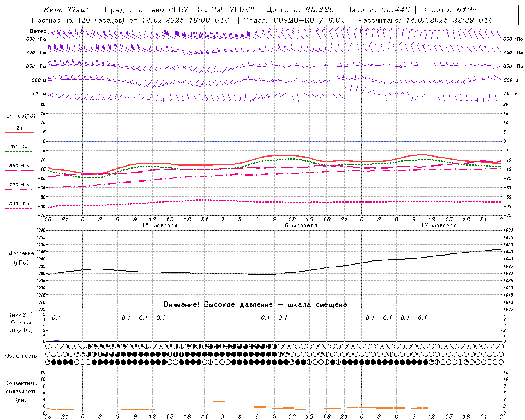525x420 pixels.
Task: Select the (мм/1ч.) units label
Action: (21, 331)
